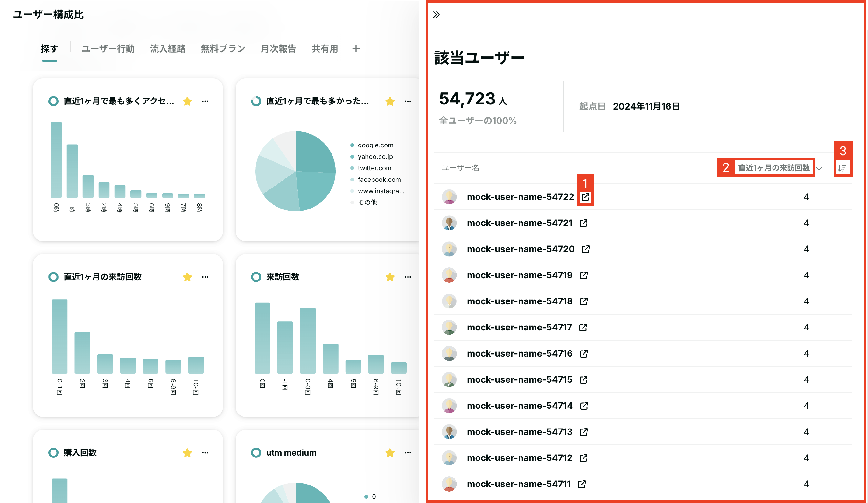
Task: Toggle favorite star on 来訪回数 card
Action: coord(390,277)
